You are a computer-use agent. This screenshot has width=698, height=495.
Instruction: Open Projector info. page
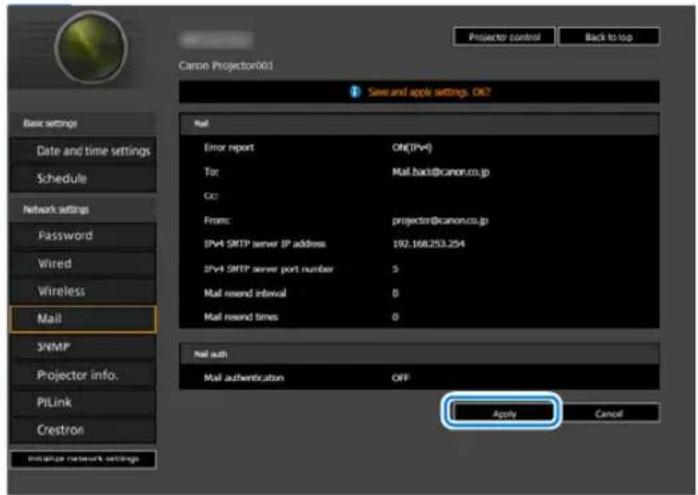pos(83,375)
